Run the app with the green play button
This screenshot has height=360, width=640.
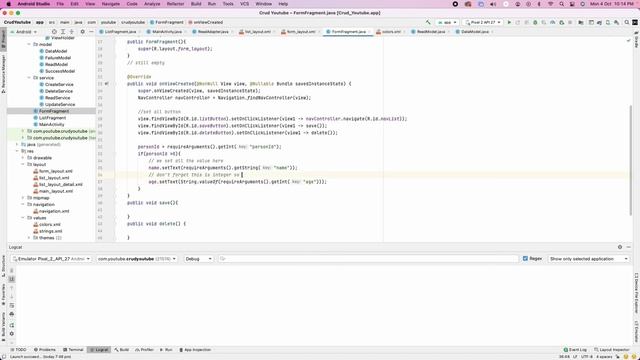click(509, 22)
